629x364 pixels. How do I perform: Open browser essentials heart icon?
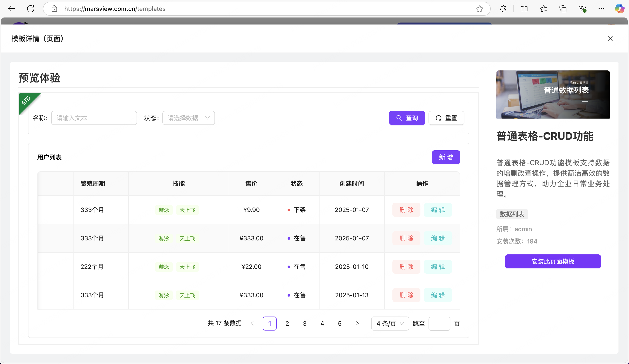(x=582, y=9)
